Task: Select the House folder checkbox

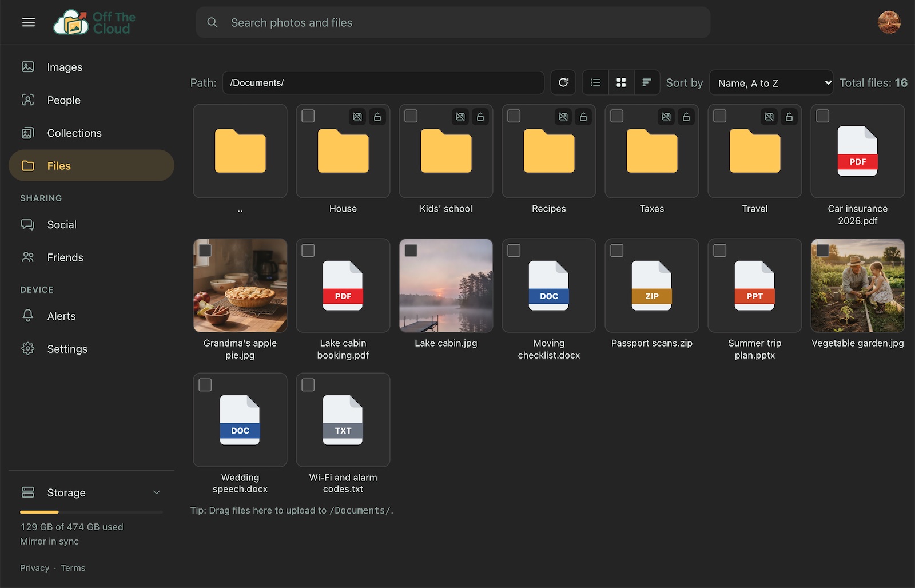Action: tap(308, 116)
